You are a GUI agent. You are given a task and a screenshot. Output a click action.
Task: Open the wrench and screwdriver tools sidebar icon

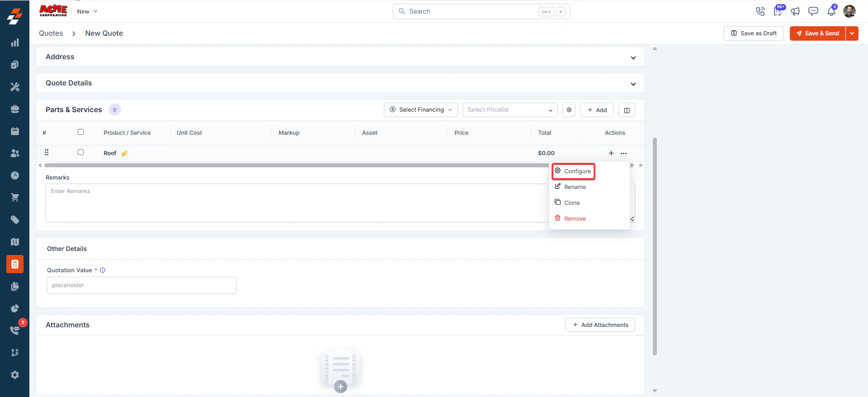(x=15, y=87)
